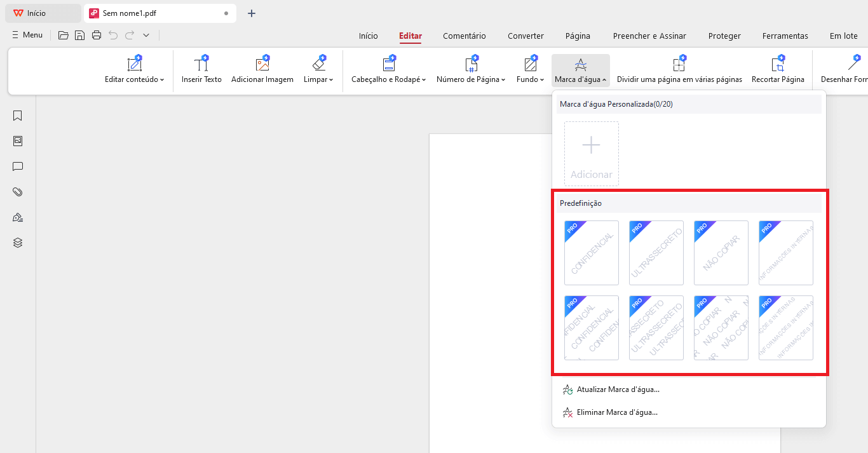868x453 pixels.
Task: Switch to the Comentário ribbon tab
Action: click(x=465, y=36)
